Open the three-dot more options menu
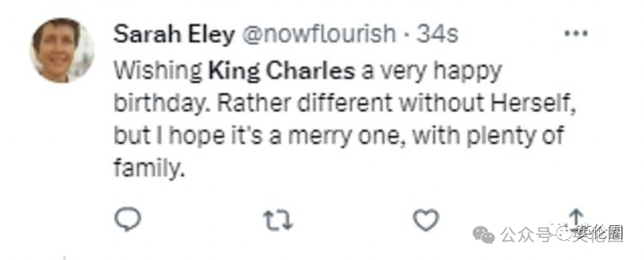 click(576, 33)
